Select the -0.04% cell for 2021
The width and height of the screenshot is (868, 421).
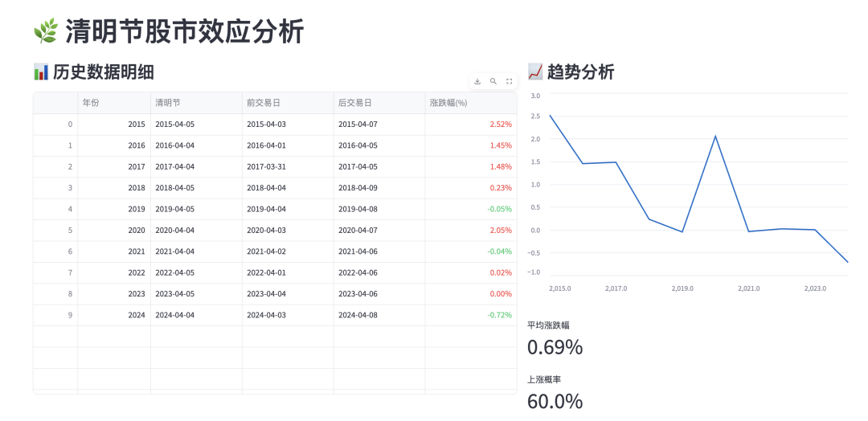pyautogui.click(x=471, y=251)
